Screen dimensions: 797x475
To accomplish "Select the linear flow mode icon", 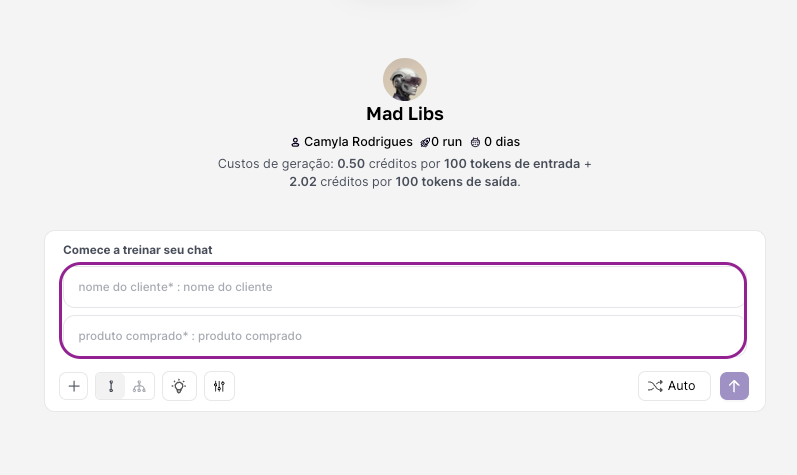I will [x=110, y=386].
